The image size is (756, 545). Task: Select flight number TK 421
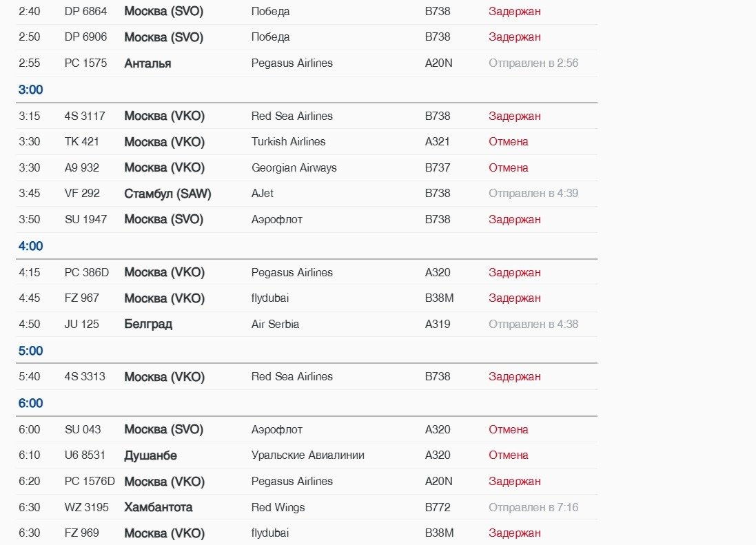[x=82, y=142]
